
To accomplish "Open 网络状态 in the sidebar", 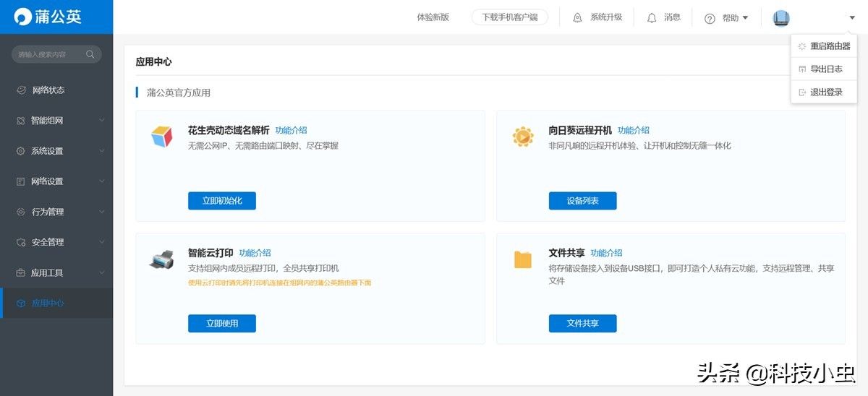I will point(56,90).
